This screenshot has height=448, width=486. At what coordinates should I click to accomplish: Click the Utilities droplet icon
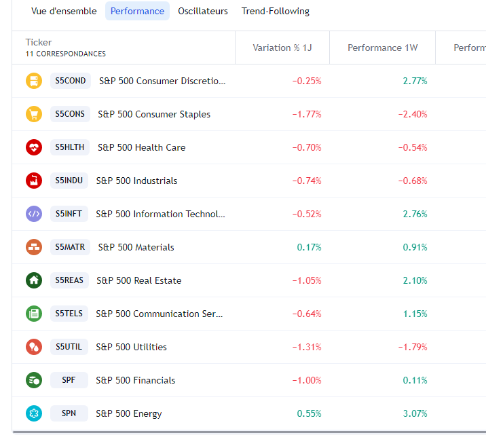pos(34,347)
